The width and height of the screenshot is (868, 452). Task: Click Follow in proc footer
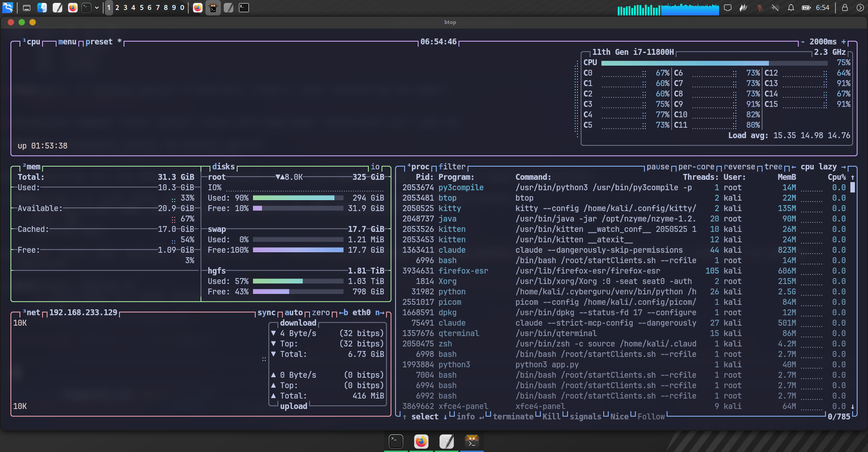point(651,417)
